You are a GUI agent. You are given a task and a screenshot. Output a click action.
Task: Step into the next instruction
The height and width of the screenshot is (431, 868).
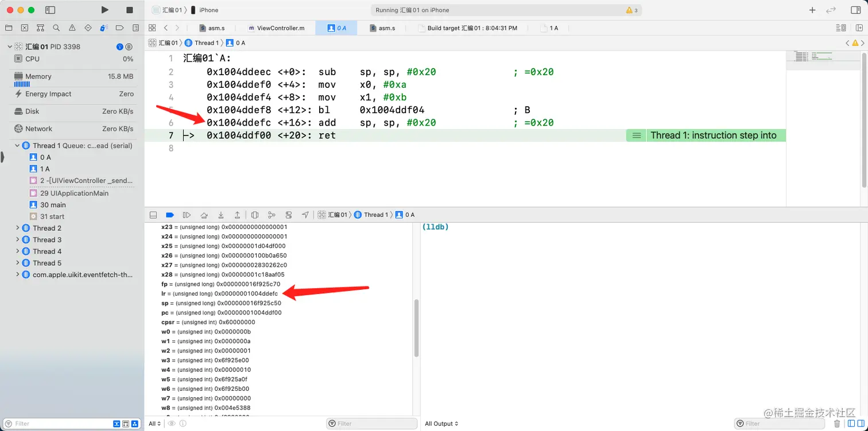[x=220, y=215]
